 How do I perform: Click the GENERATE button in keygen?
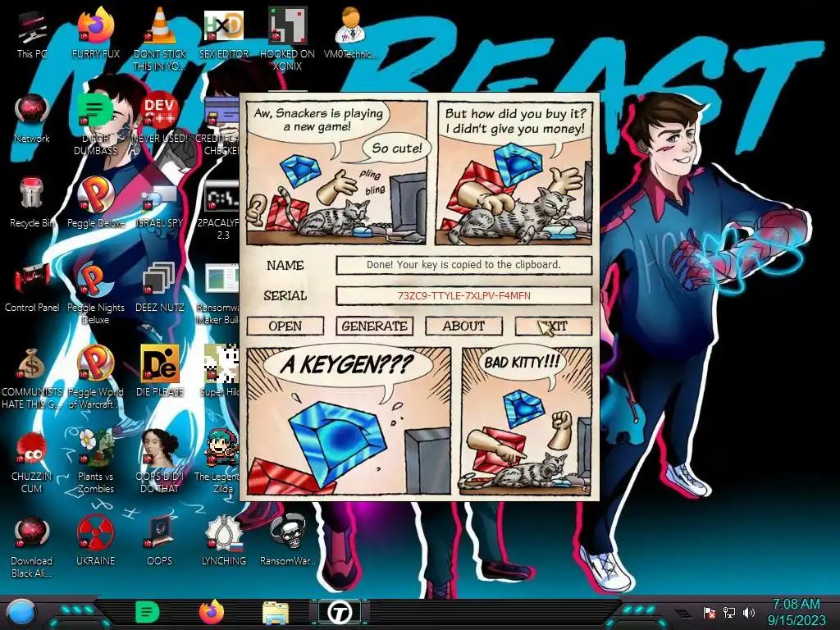(x=374, y=326)
